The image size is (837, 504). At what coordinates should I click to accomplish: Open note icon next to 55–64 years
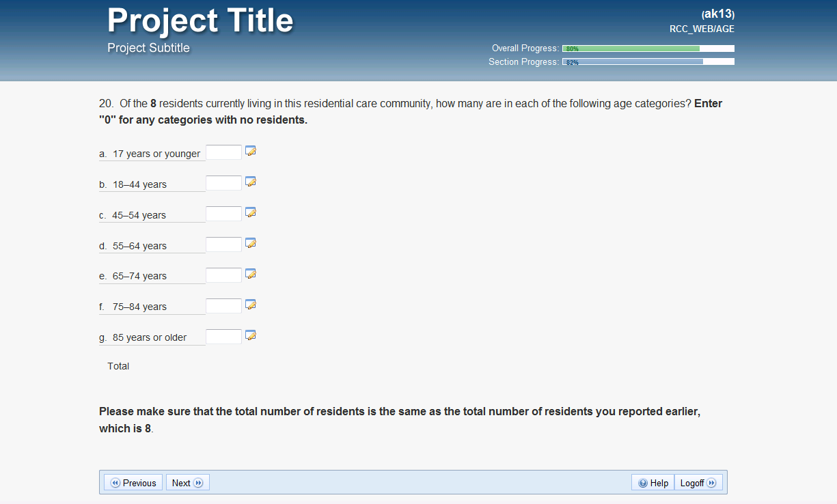[x=251, y=243]
